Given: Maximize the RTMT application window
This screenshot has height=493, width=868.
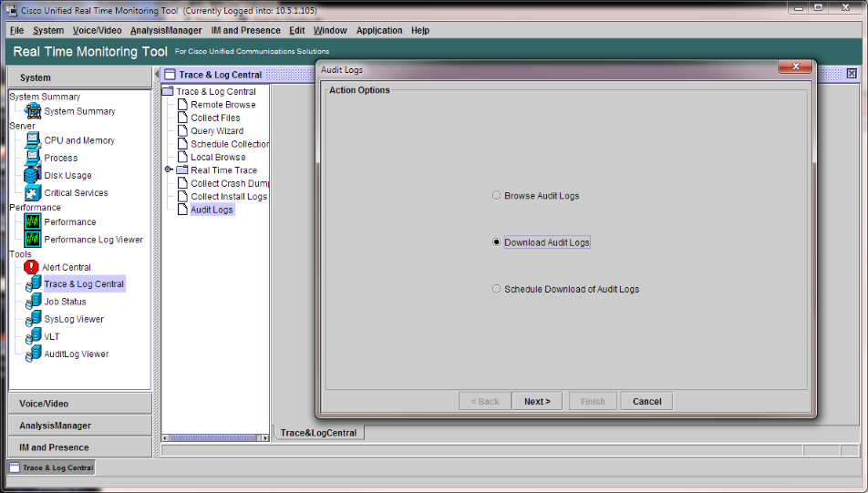Looking at the screenshot, I should 818,8.
